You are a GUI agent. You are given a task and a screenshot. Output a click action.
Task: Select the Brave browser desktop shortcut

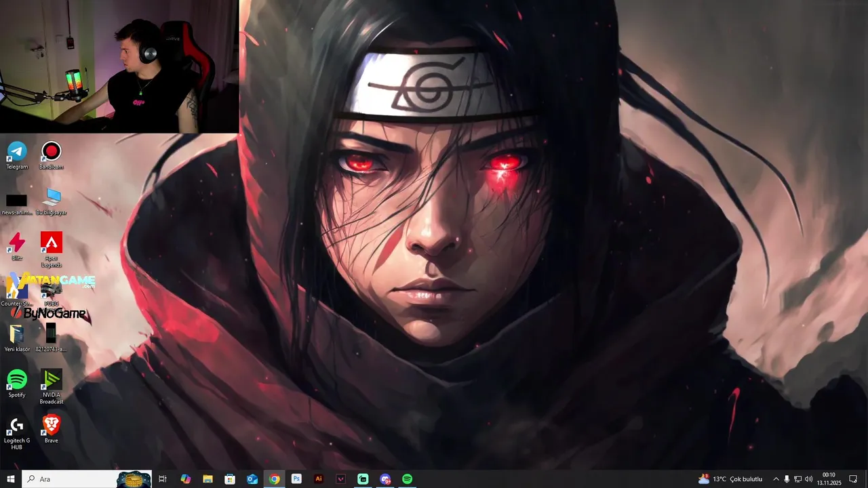point(51,430)
